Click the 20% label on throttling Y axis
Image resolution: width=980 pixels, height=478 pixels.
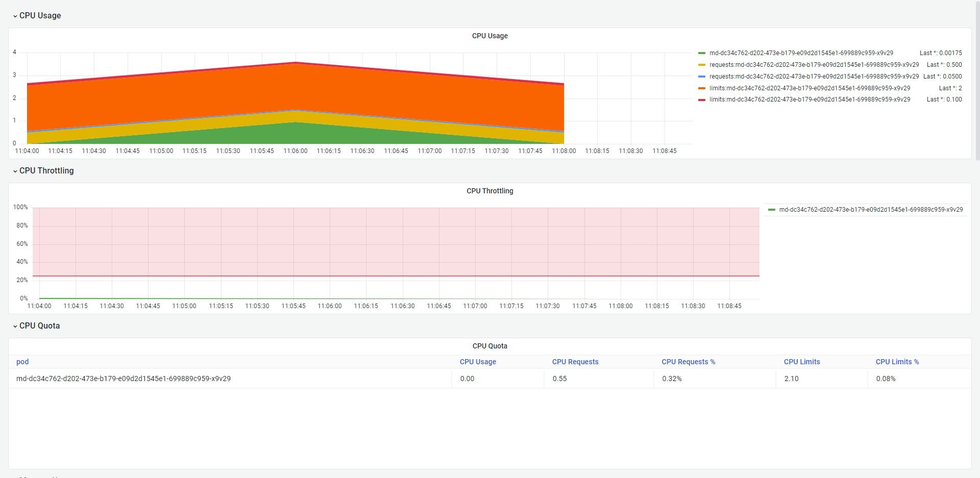(22, 280)
